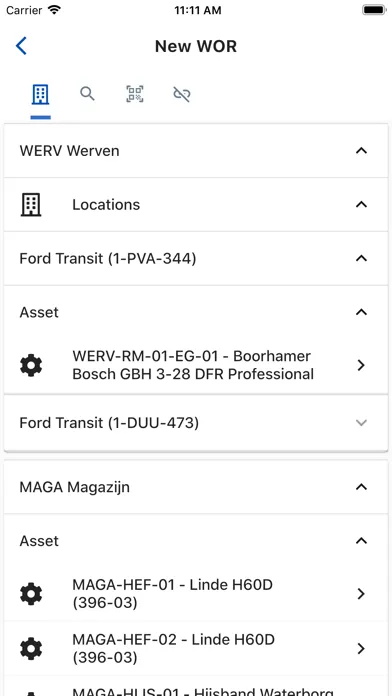Screen dimensions: 392x696
Task: Open the QR code scanner tab
Action: [135, 94]
